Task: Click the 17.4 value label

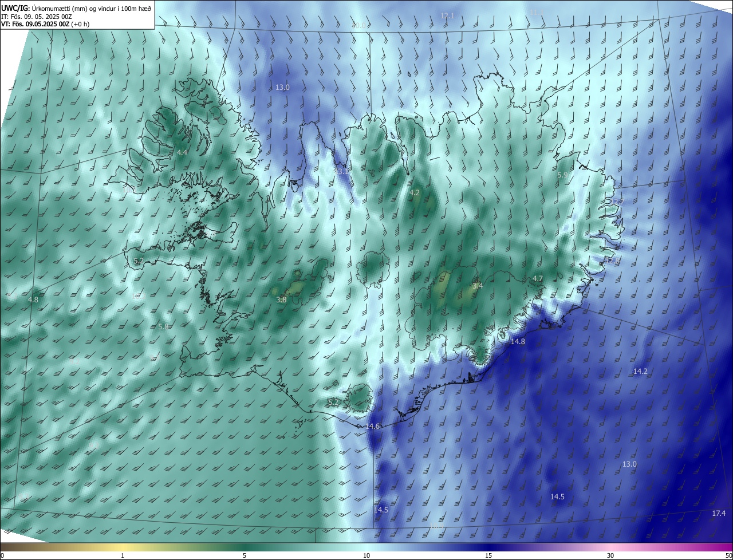Action: click(x=719, y=513)
